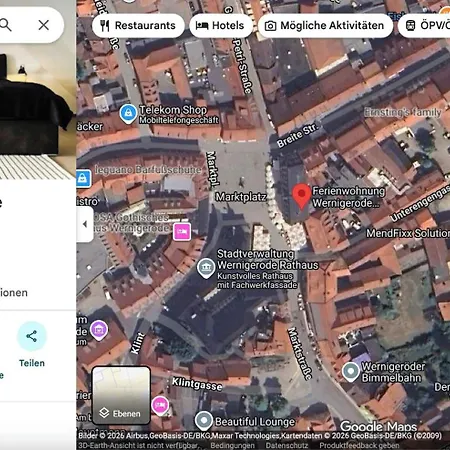Filter the map by Hotels
This screenshot has height=450, width=450.
pos(220,26)
